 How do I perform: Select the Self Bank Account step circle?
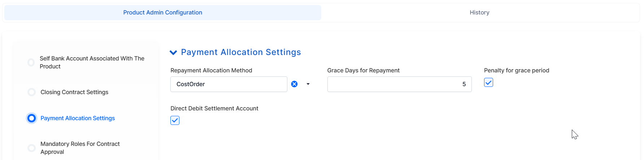click(31, 63)
